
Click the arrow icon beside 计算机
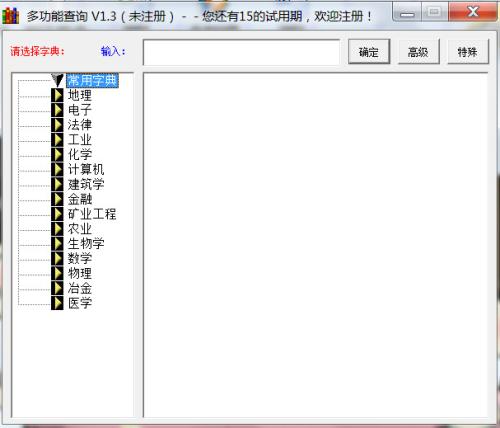point(57,169)
